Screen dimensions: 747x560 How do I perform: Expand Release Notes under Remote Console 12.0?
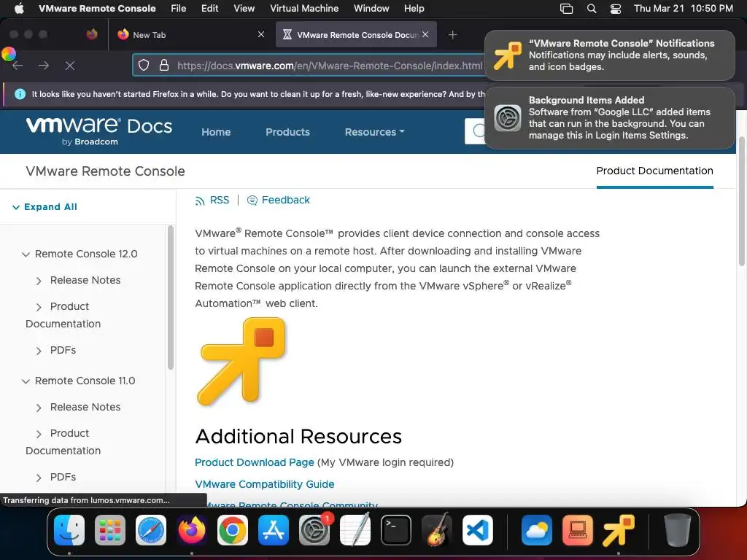39,281
